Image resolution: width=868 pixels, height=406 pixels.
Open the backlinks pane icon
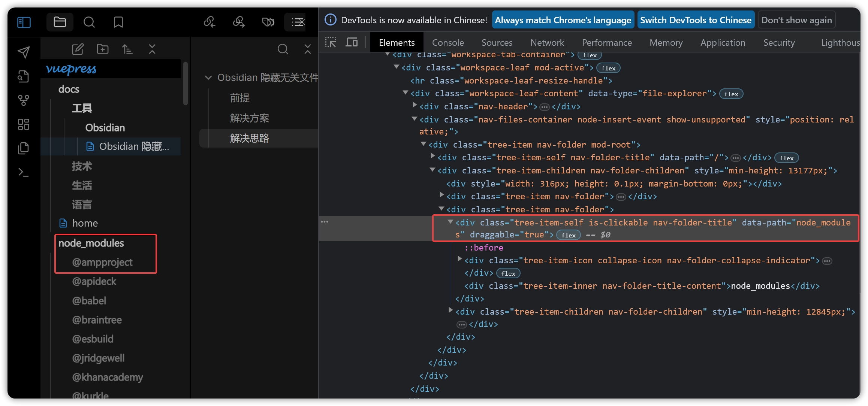point(210,22)
